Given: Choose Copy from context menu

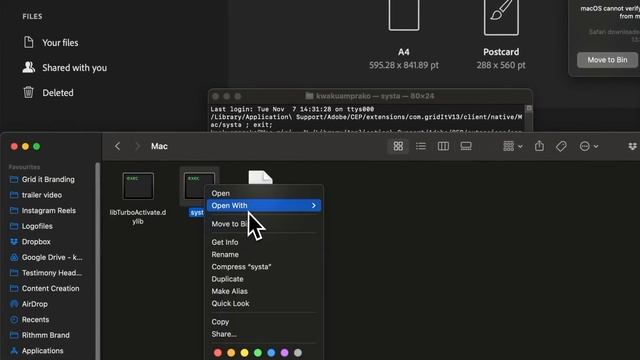Looking at the screenshot, I should point(220,322).
